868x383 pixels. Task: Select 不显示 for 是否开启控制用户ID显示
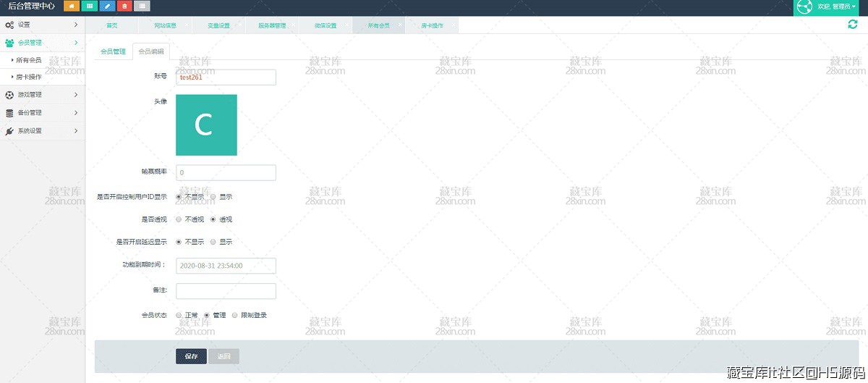[x=179, y=197]
